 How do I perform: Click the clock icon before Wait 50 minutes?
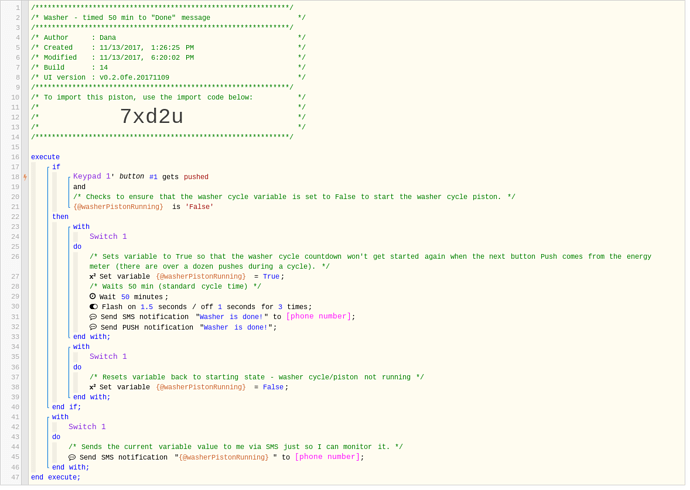[x=93, y=296]
